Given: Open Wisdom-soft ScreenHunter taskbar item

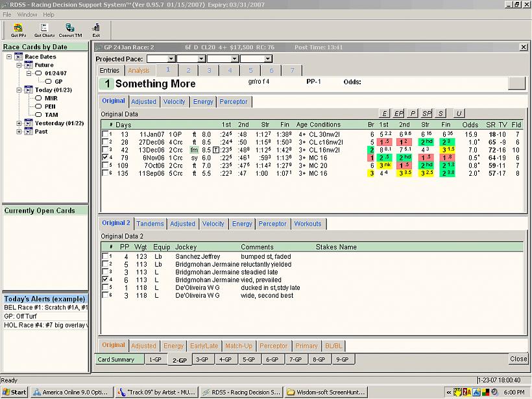Looking at the screenshot, I should tap(326, 393).
